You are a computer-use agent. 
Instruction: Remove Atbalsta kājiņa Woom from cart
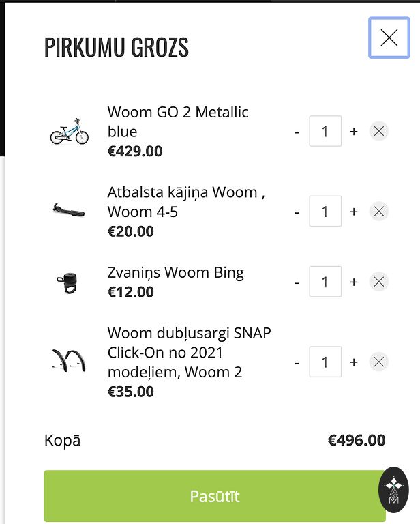[x=379, y=212]
